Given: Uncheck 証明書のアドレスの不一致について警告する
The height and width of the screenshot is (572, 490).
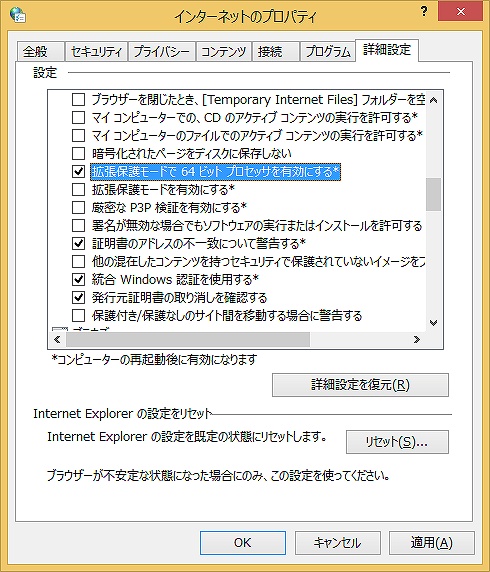Looking at the screenshot, I should 78,243.
